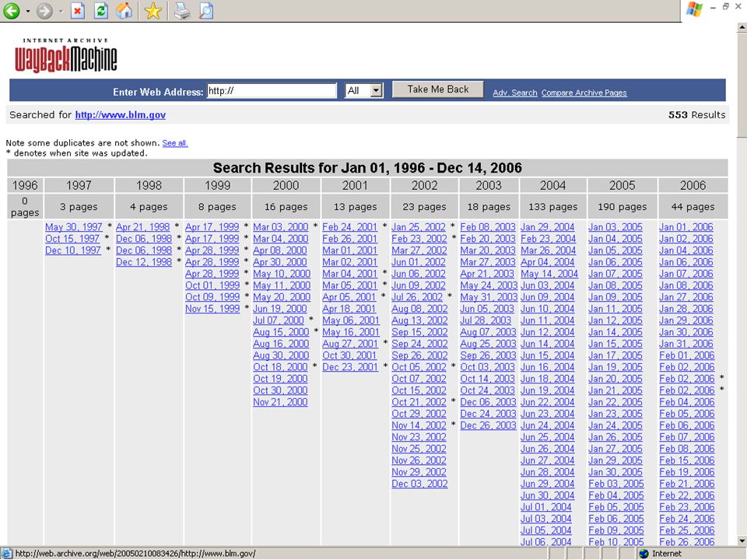Open the Dec 23, 2001 archive
The image size is (747, 560).
350,367
